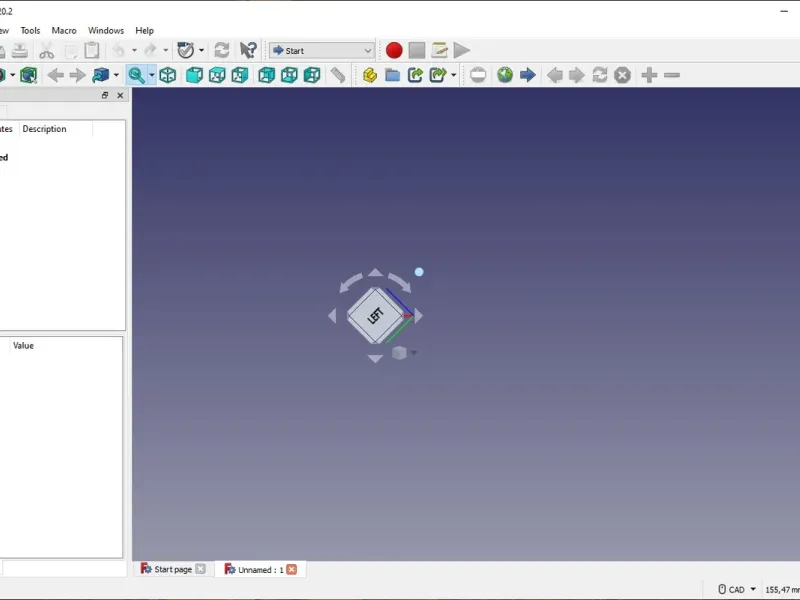
Task: Click the Redo arrow icon
Action: [x=150, y=50]
